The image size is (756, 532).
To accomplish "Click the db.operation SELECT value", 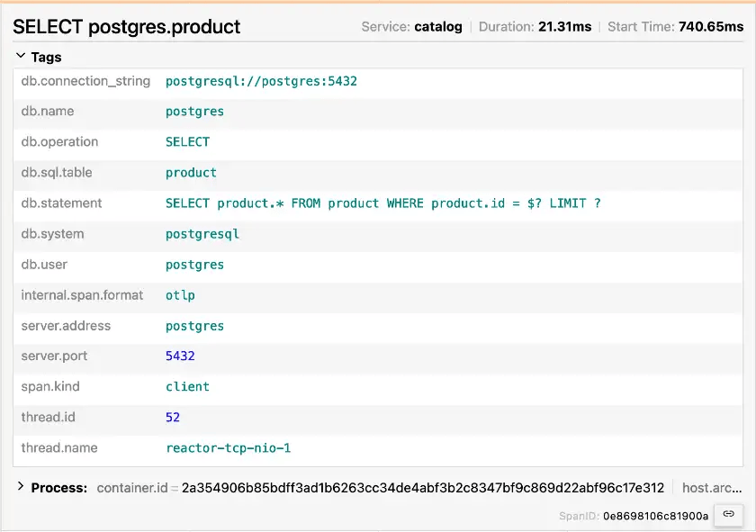I will click(187, 142).
